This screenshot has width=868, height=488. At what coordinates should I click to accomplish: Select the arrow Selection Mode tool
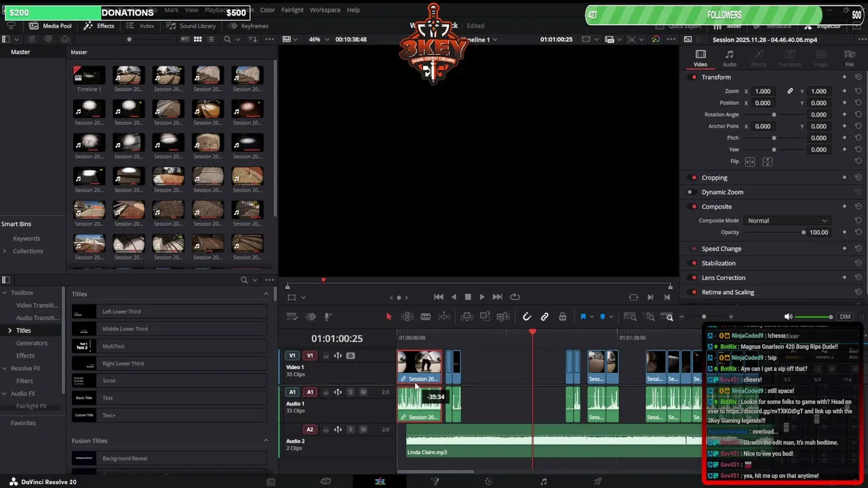(x=389, y=317)
